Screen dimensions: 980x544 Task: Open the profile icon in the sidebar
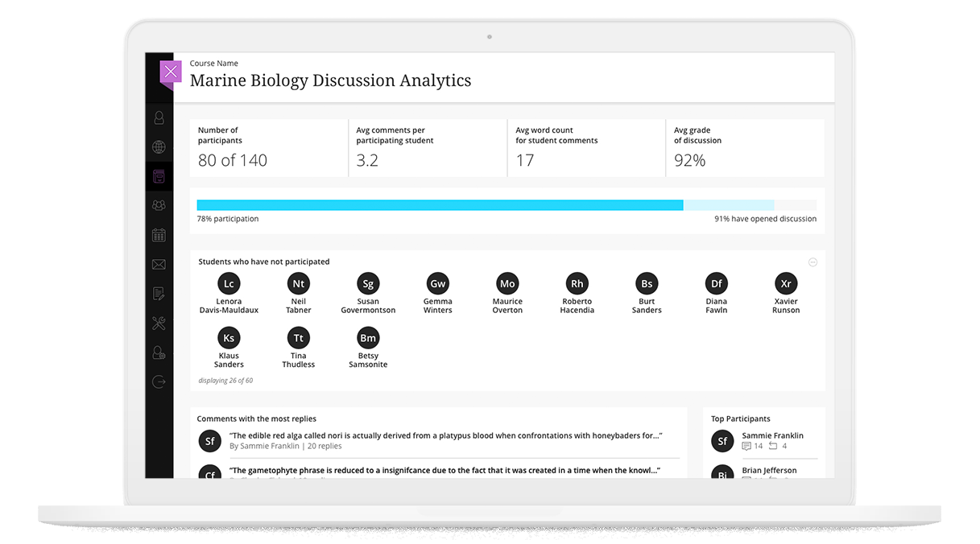[x=159, y=117]
